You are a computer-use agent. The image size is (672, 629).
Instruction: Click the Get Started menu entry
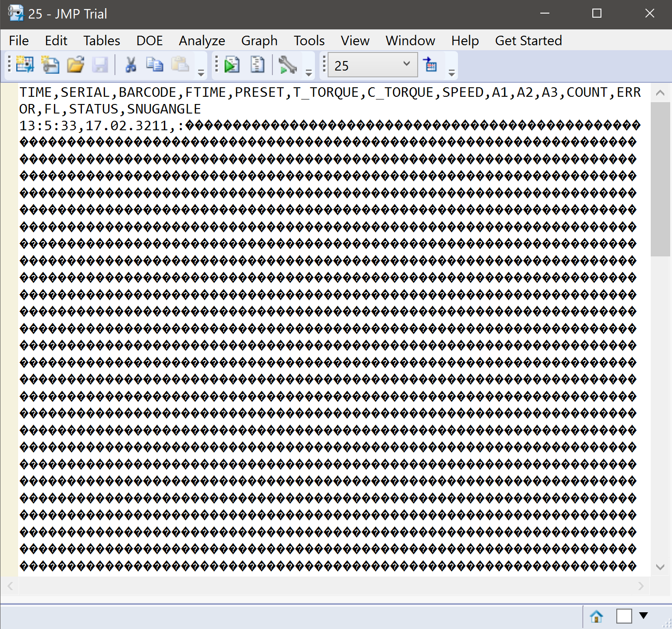tap(528, 40)
